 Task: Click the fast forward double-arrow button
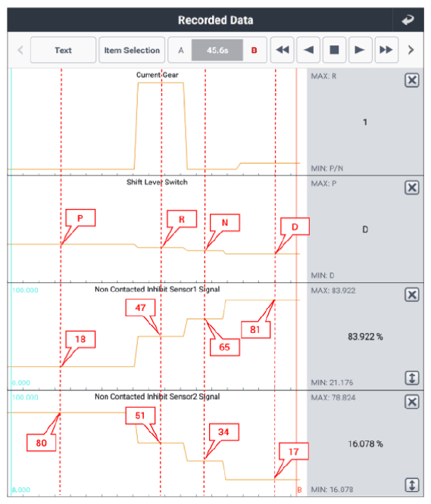click(386, 50)
